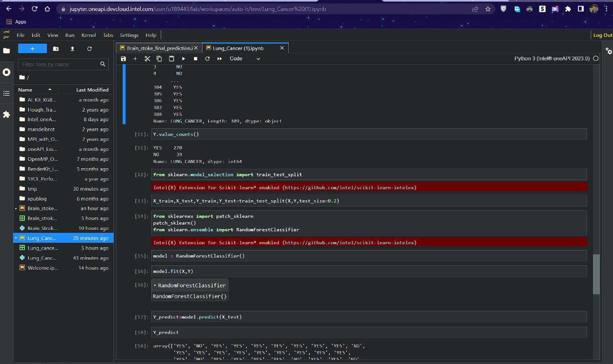Paste cells from the clipboard
This screenshot has width=613, height=364.
(171, 58)
